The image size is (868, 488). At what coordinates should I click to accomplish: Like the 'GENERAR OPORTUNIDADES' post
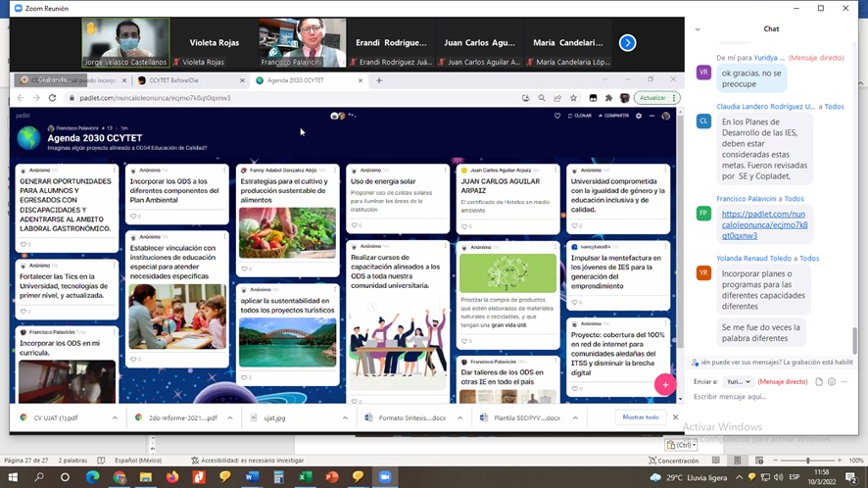tap(24, 244)
